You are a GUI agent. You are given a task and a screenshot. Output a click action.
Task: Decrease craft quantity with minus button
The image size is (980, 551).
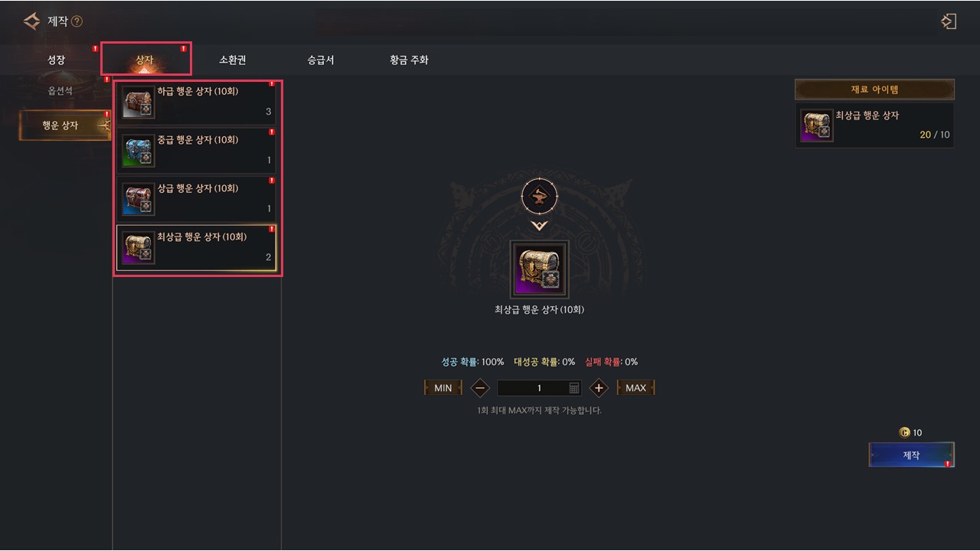pyautogui.click(x=480, y=388)
